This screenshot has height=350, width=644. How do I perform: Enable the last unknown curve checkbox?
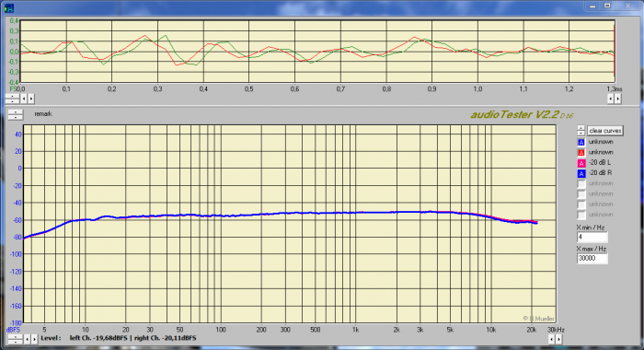pos(581,215)
